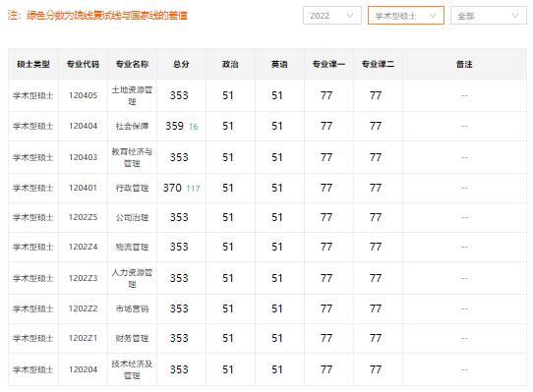Expand the 学术型硕士 degree type dropdown
This screenshot has height=392, width=533.
click(x=406, y=16)
